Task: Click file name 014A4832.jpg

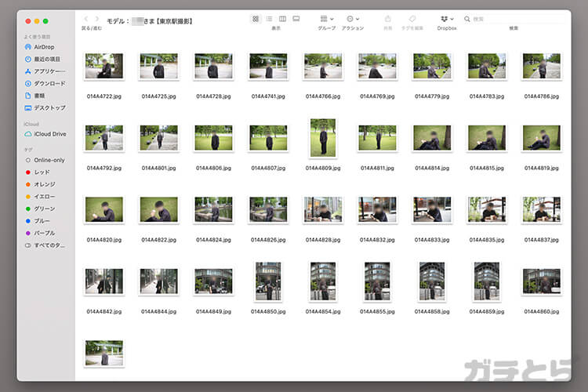Action: pyautogui.click(x=377, y=240)
